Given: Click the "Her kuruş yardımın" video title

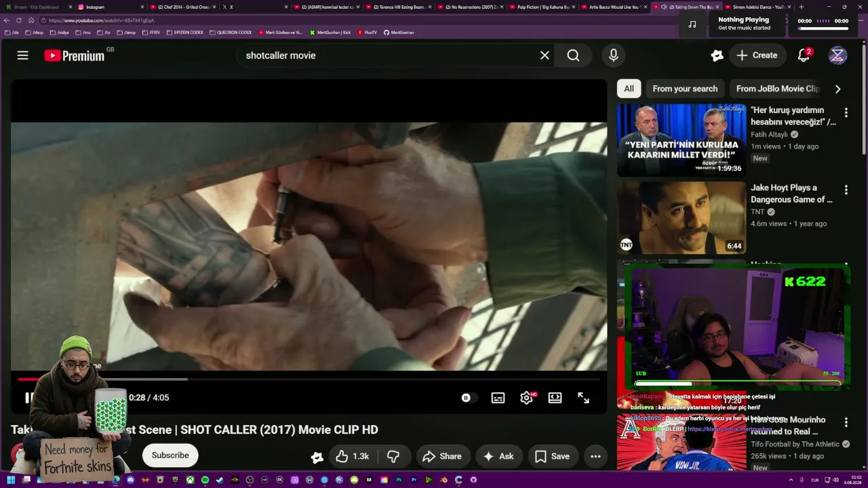Looking at the screenshot, I should point(793,116).
